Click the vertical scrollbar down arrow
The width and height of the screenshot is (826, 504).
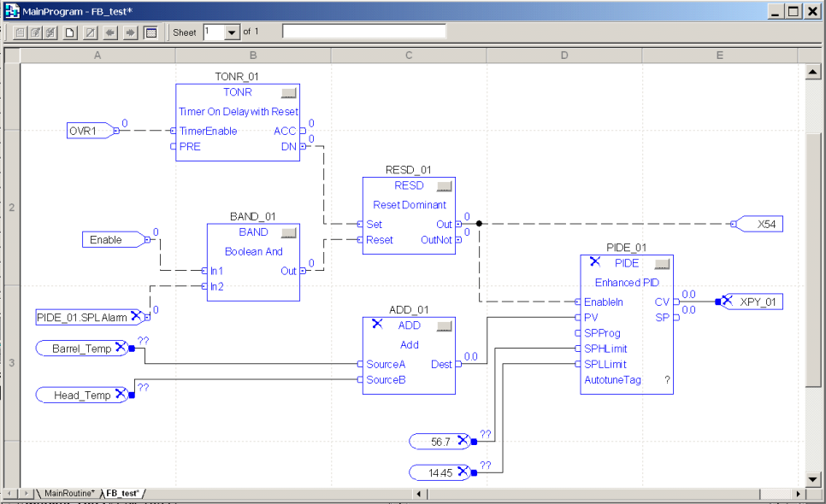pyautogui.click(x=812, y=479)
